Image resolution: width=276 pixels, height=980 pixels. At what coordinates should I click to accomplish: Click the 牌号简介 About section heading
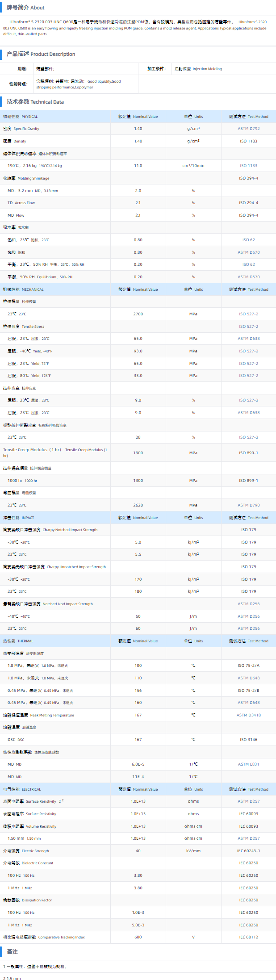(x=25, y=8)
